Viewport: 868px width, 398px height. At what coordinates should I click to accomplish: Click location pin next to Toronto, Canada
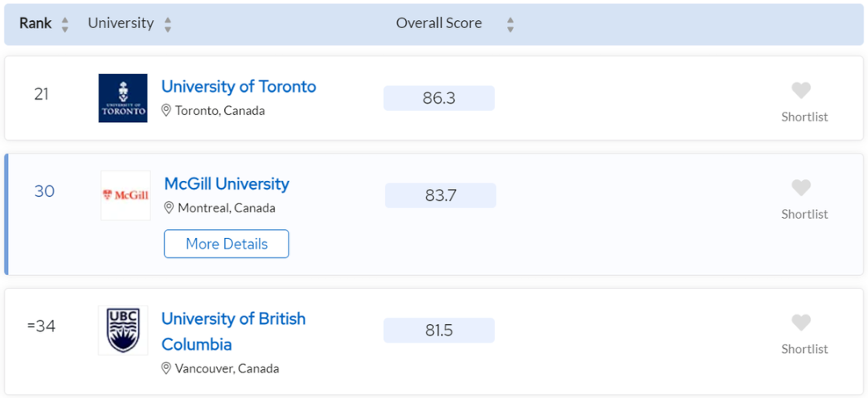coord(166,110)
